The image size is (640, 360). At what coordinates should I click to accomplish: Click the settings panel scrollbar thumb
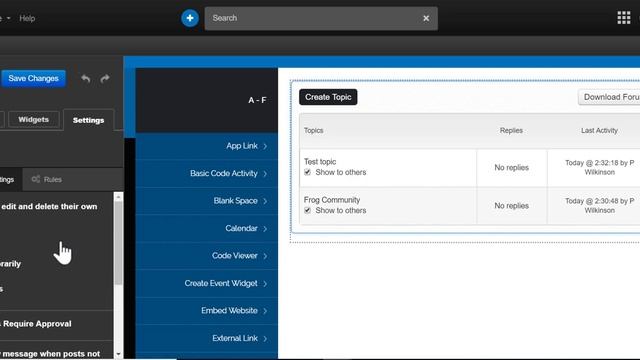(118, 243)
